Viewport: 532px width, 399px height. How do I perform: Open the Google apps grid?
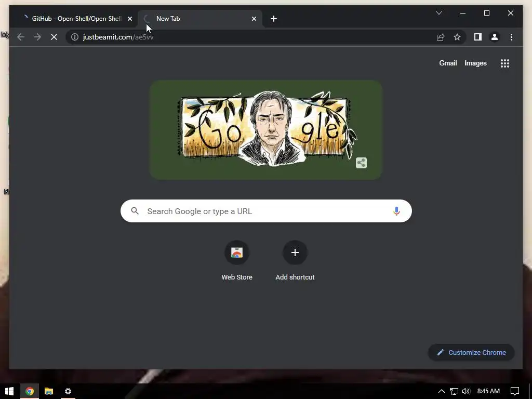505,63
